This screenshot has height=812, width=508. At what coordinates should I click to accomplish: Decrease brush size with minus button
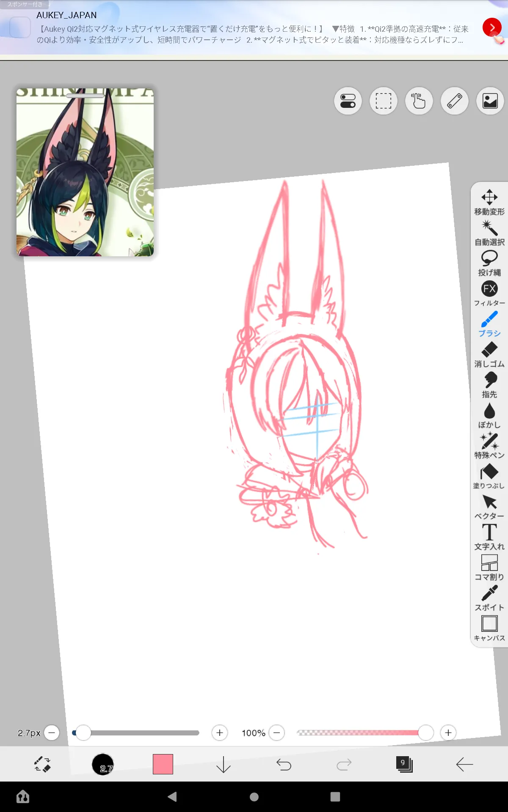click(52, 732)
